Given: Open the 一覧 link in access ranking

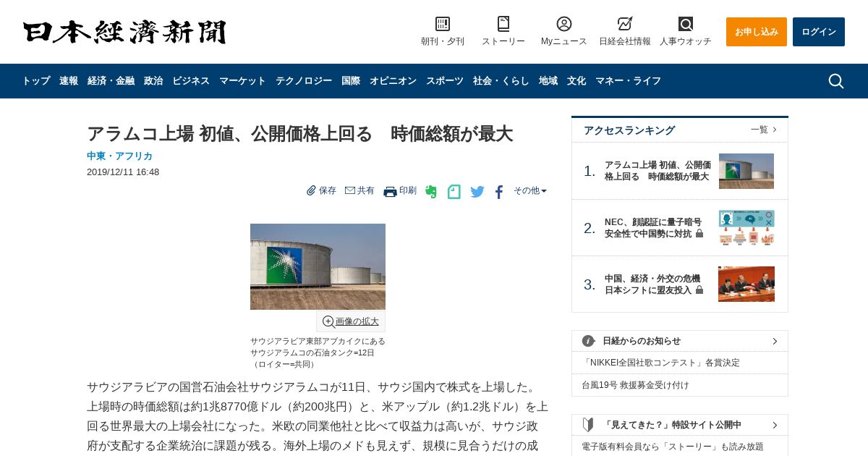Looking at the screenshot, I should click(x=764, y=130).
